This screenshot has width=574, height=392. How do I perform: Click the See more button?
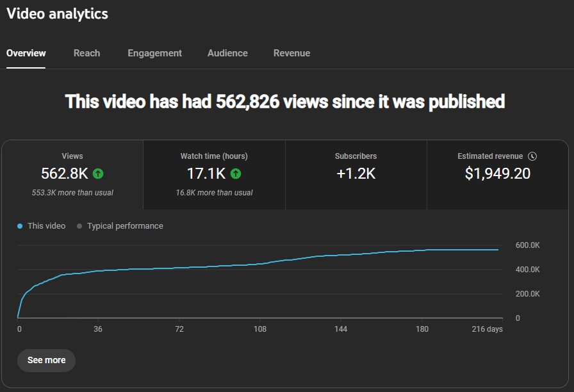(46, 361)
